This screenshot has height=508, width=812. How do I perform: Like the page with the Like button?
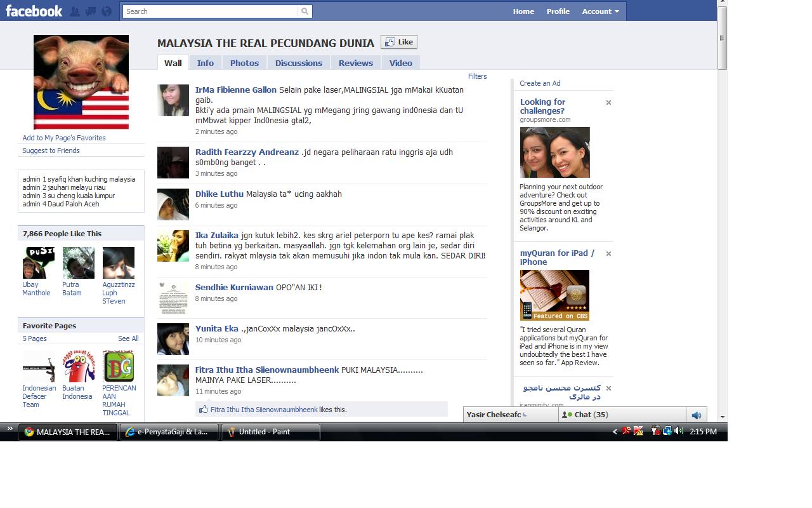tap(399, 42)
